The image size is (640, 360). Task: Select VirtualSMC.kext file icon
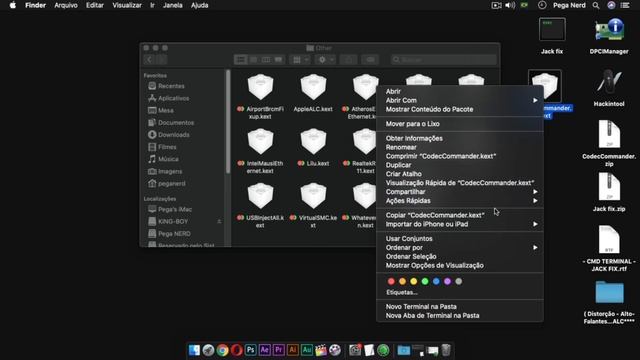[313, 196]
